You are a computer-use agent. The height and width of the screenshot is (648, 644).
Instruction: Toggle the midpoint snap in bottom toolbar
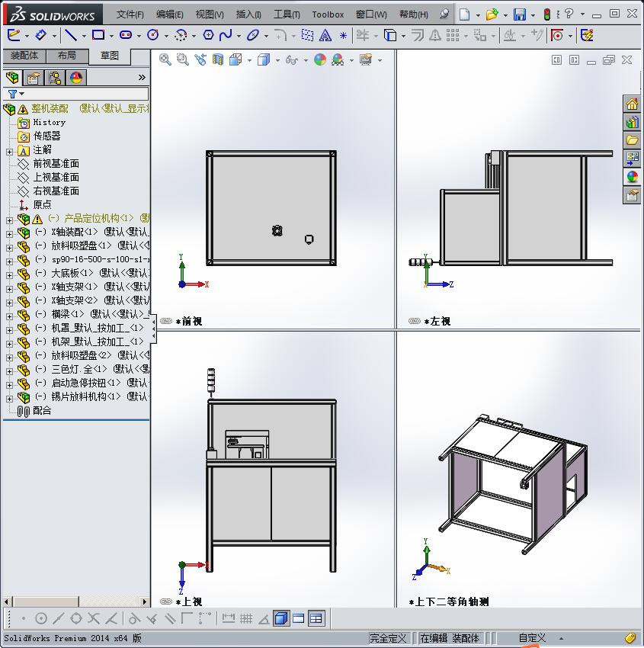click(58, 618)
